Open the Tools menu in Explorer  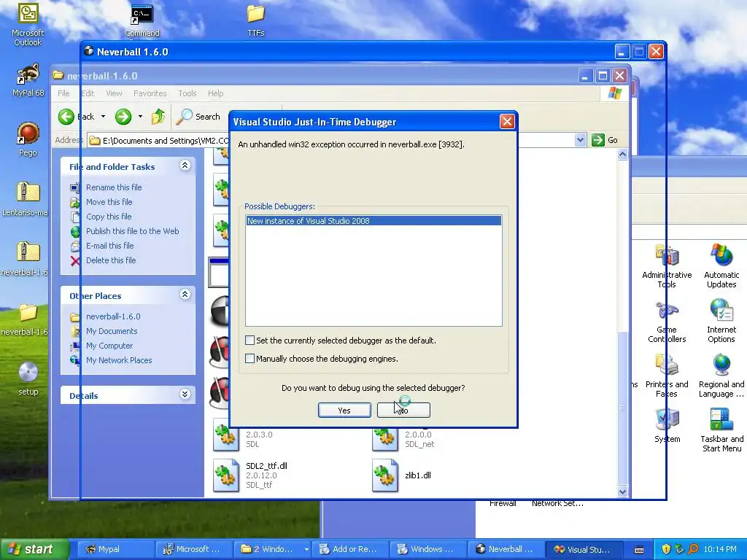pos(187,93)
